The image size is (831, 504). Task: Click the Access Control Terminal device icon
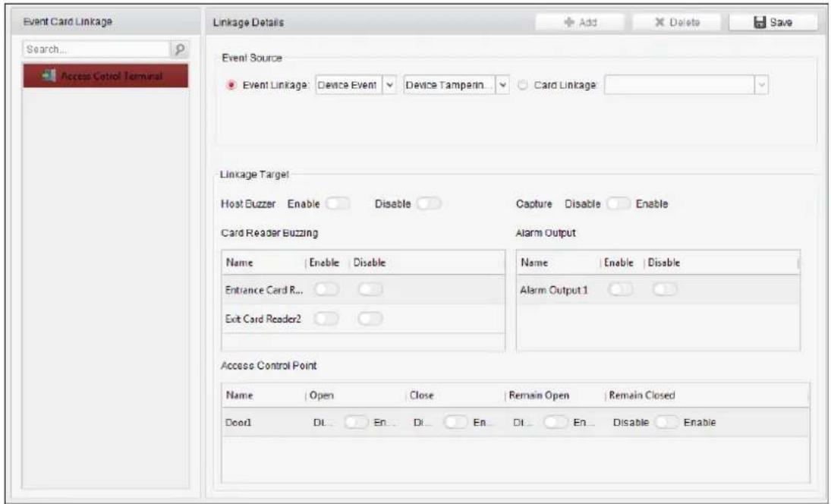pos(49,76)
